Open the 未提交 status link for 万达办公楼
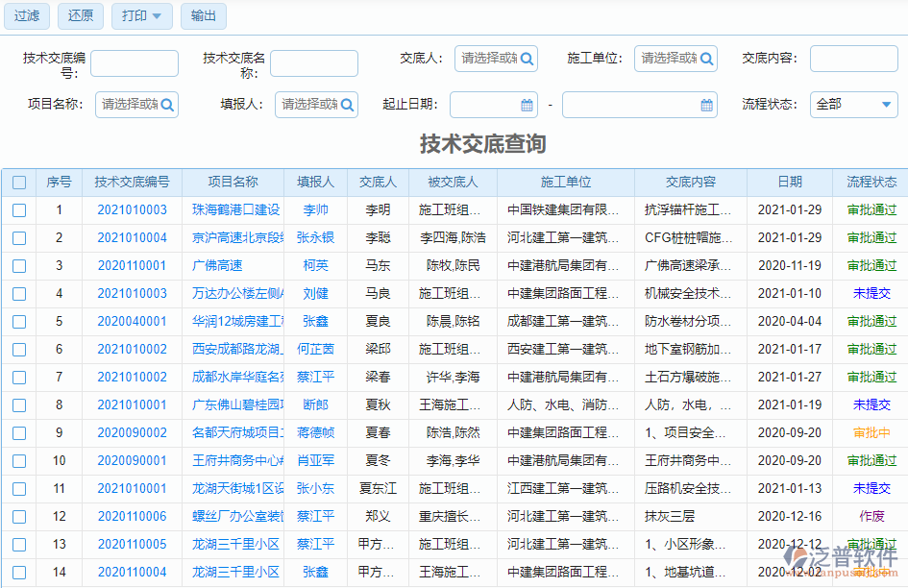The width and height of the screenshot is (908, 588). click(871, 294)
